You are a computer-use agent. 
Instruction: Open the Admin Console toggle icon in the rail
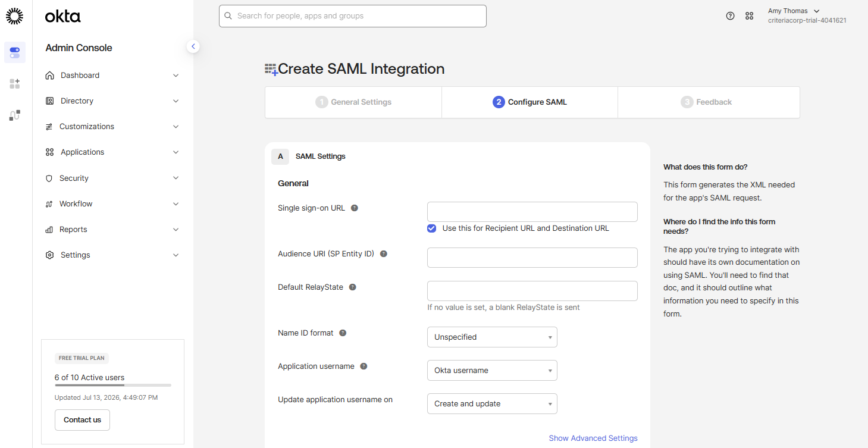(x=15, y=52)
